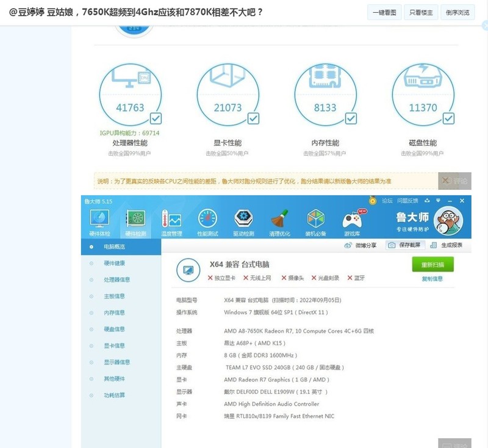Click the AMD High Definition Audio Controller line
This screenshot has height=448, width=488.
271,404
